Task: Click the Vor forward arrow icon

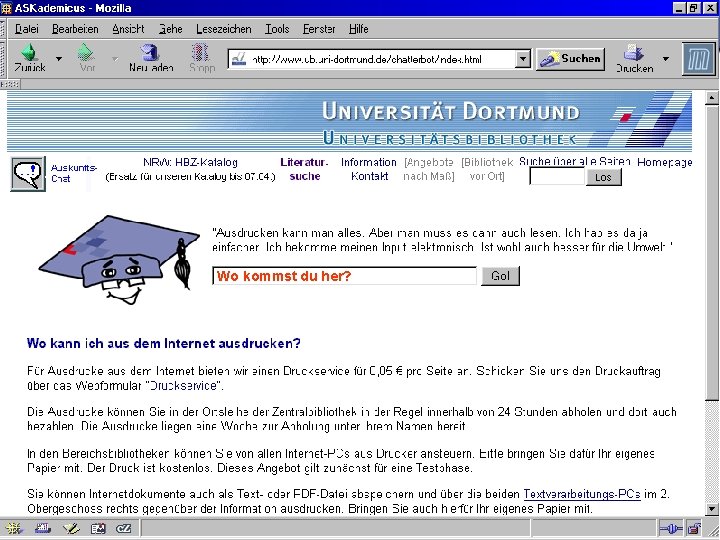Action: tap(85, 52)
